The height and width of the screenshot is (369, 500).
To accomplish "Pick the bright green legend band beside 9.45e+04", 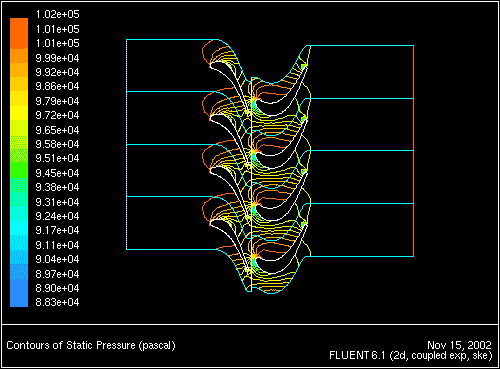I will (19, 170).
